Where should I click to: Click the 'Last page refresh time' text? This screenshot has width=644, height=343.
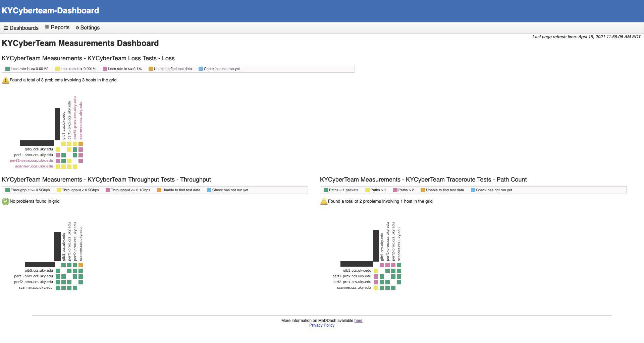tap(587, 37)
